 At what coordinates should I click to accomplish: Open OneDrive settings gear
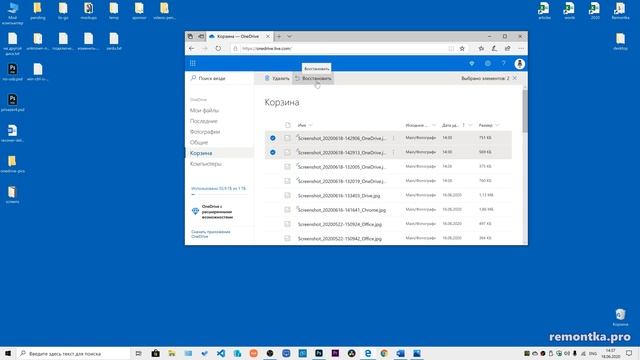click(488, 64)
